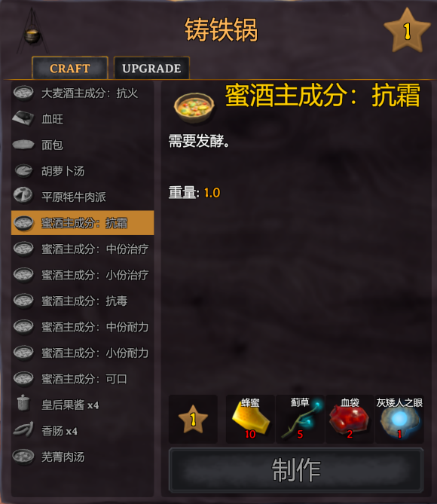Click the thistle (蓟草) ingredient icon

coord(300,419)
